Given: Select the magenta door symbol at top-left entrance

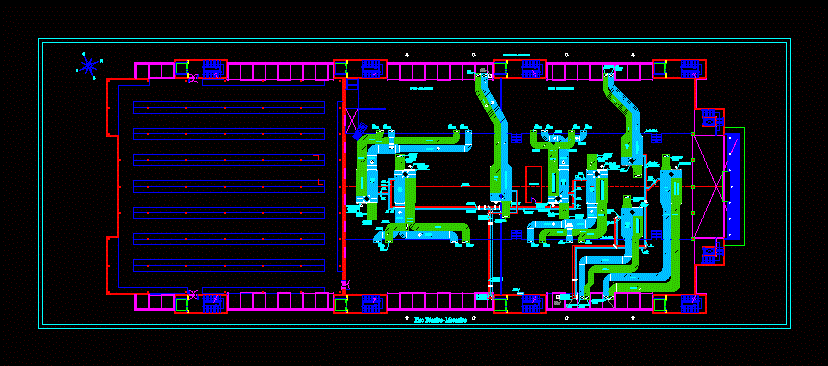Looking at the screenshot, I should (x=193, y=79).
